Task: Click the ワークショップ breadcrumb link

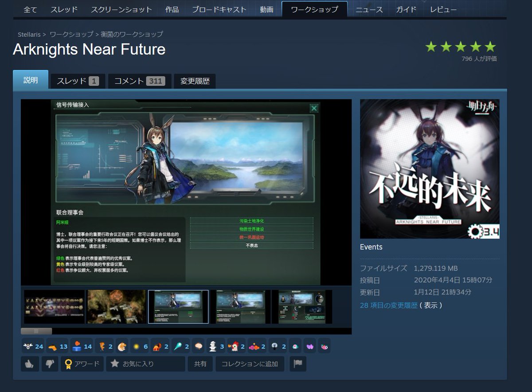Action: (x=71, y=34)
